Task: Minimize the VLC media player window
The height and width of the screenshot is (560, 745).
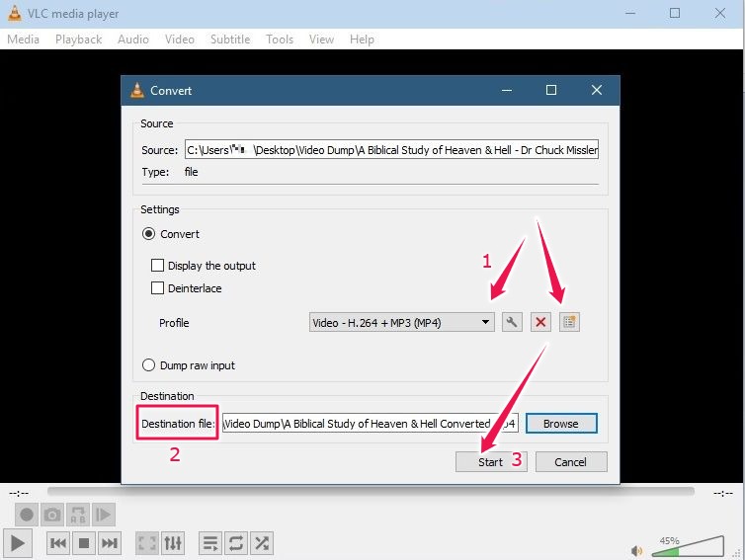Action: pos(630,13)
